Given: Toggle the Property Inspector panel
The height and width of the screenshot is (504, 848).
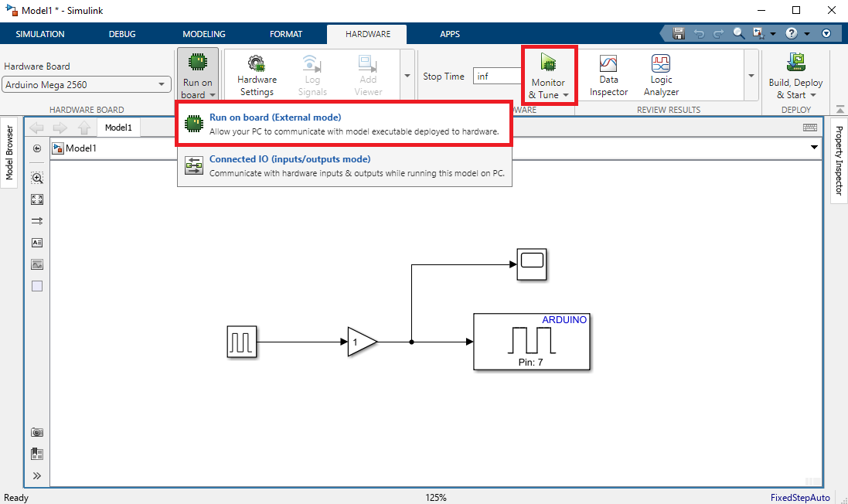Looking at the screenshot, I should [x=839, y=161].
